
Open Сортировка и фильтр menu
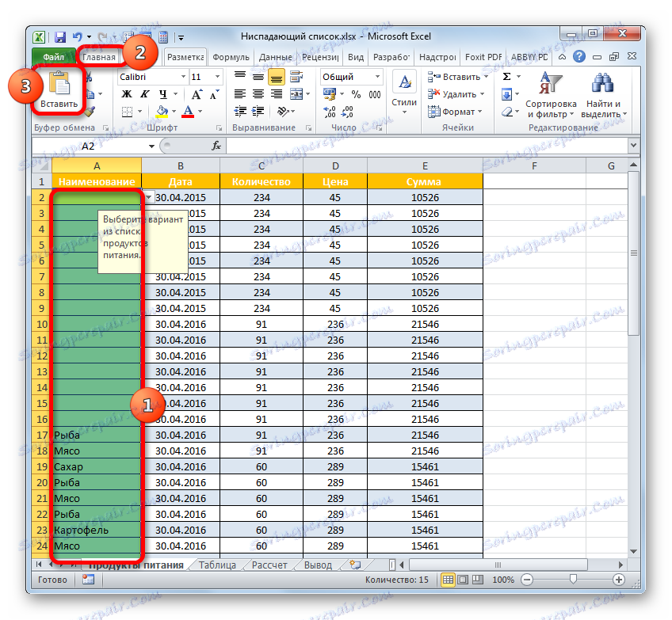[551, 95]
